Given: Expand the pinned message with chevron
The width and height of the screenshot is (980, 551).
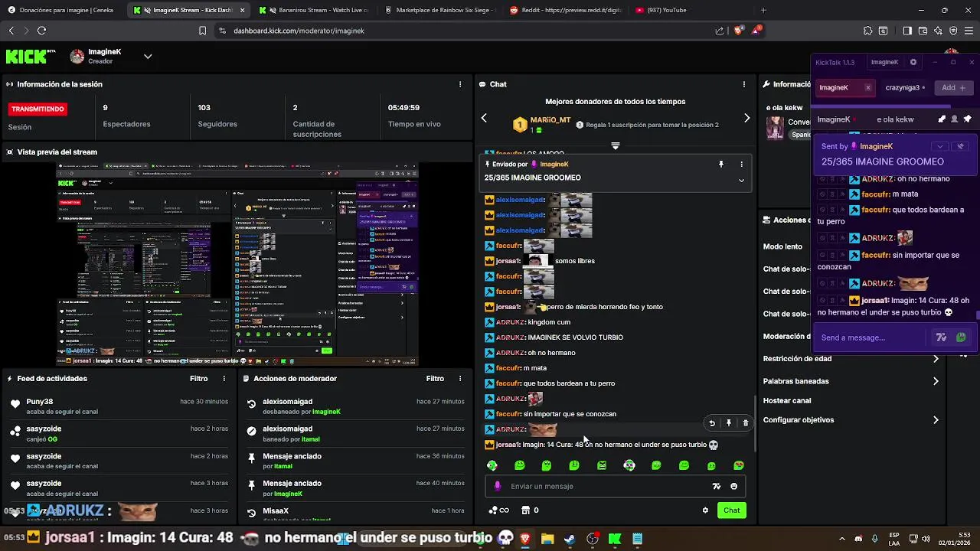Looking at the screenshot, I should pos(741,181).
